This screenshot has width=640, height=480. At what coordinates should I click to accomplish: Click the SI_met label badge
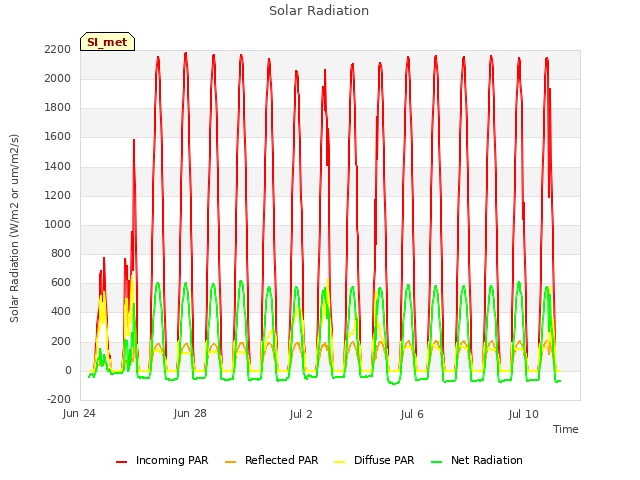pyautogui.click(x=107, y=42)
